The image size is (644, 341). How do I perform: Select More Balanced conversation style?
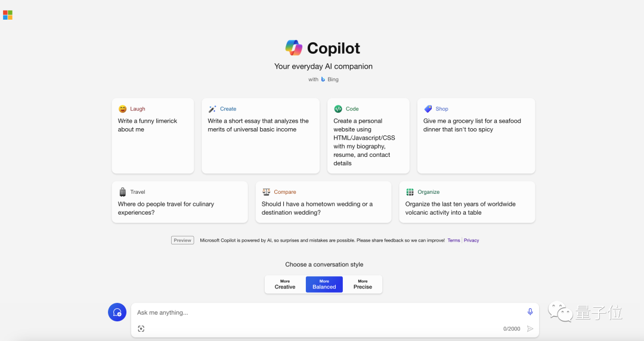tap(324, 284)
